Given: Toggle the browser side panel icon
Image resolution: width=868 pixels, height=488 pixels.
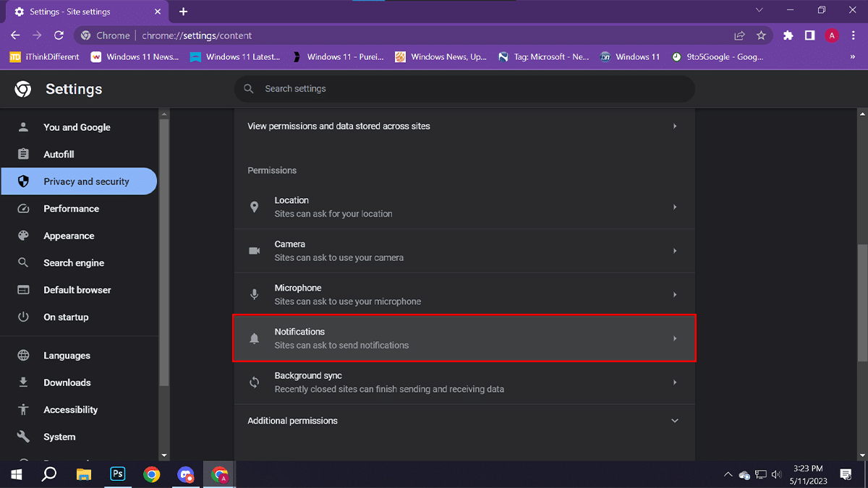Looking at the screenshot, I should coord(810,35).
